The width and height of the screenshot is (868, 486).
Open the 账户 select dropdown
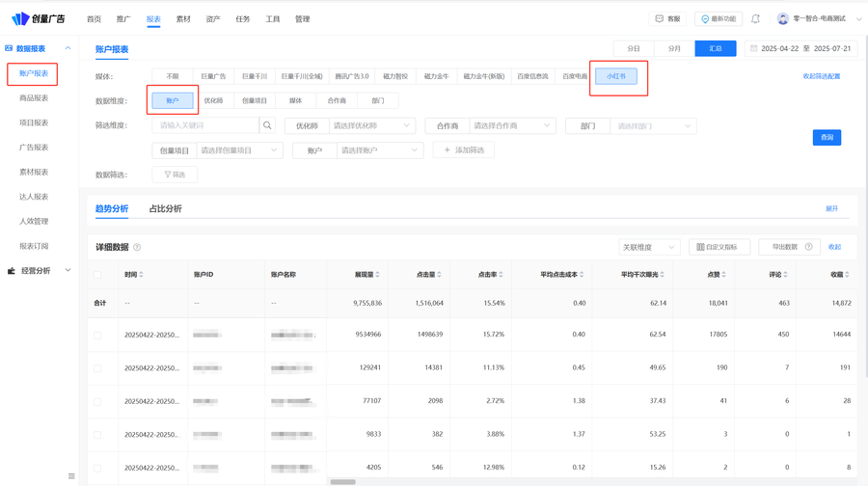click(x=380, y=150)
